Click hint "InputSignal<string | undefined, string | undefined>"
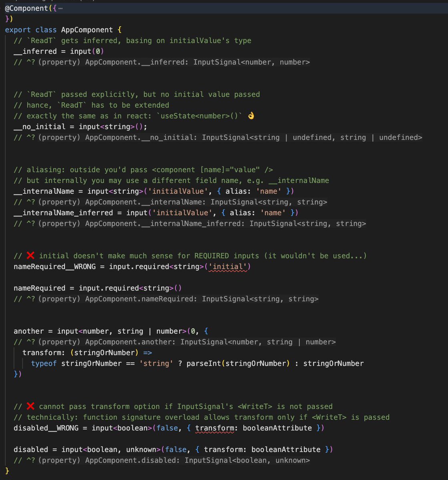This screenshot has height=480, width=448. 312,138
